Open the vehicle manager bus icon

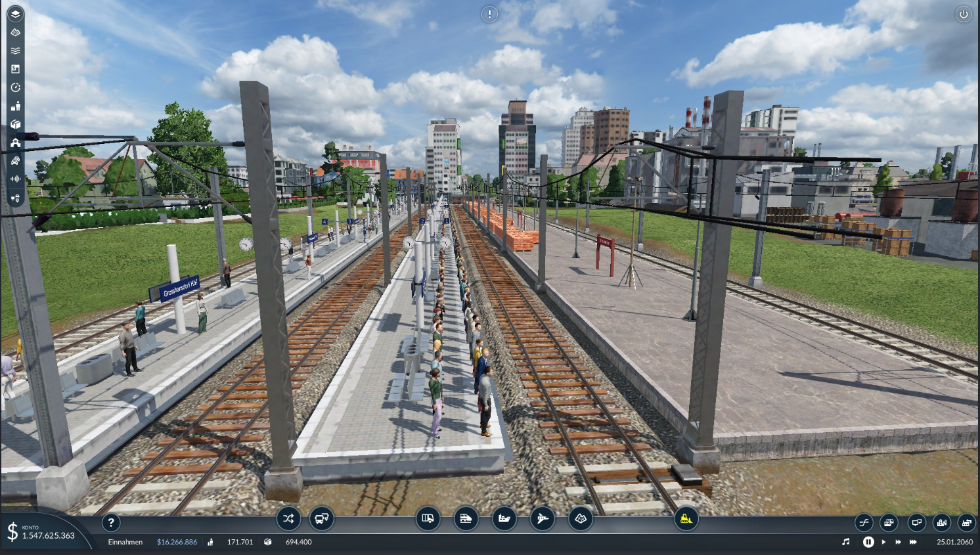(x=321, y=519)
